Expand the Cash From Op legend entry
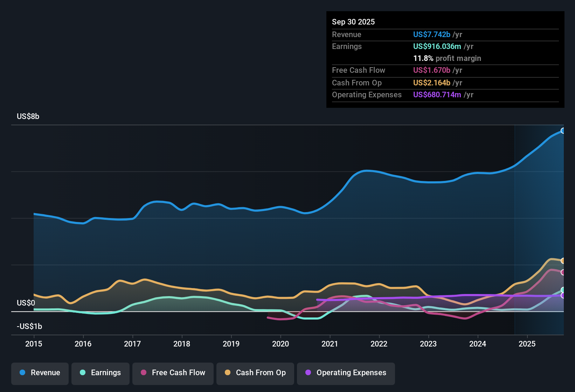The width and height of the screenshot is (575, 392). (255, 373)
